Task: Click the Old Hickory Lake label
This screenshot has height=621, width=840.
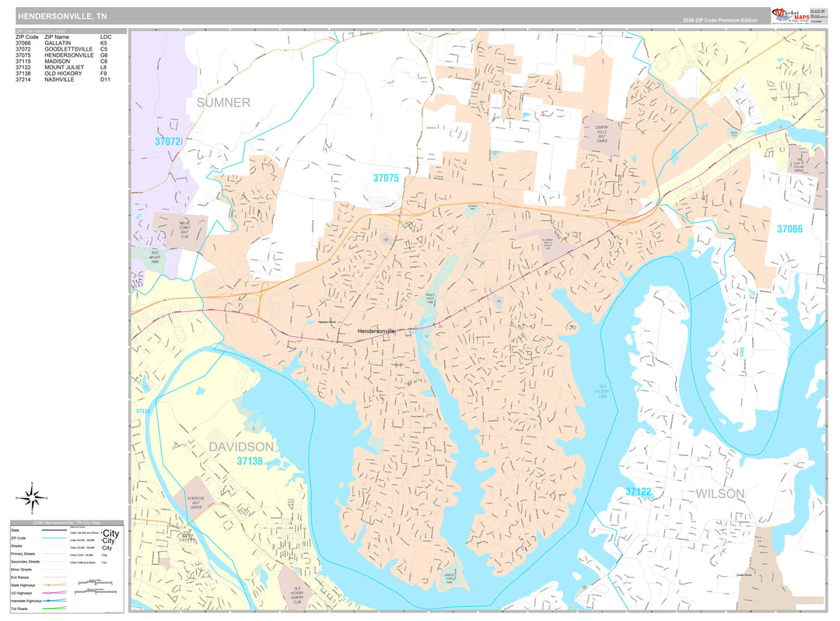Action: [603, 391]
